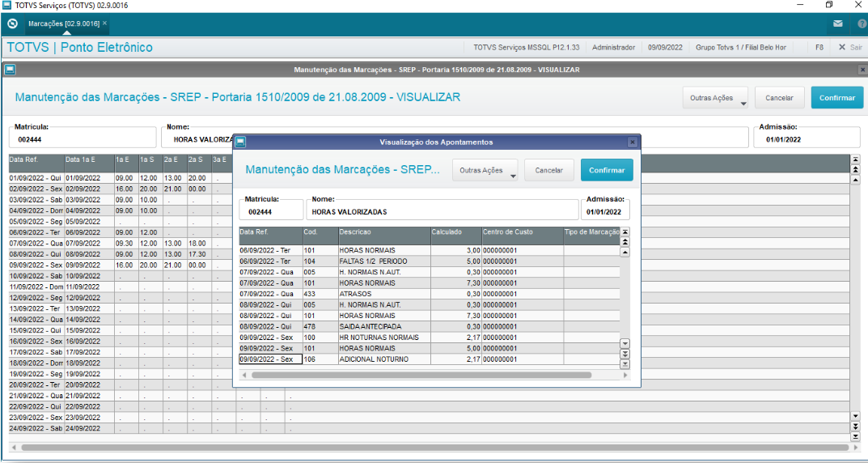Click Cancelar in the main Manutenção window
The width and height of the screenshot is (868, 463).
coord(780,97)
